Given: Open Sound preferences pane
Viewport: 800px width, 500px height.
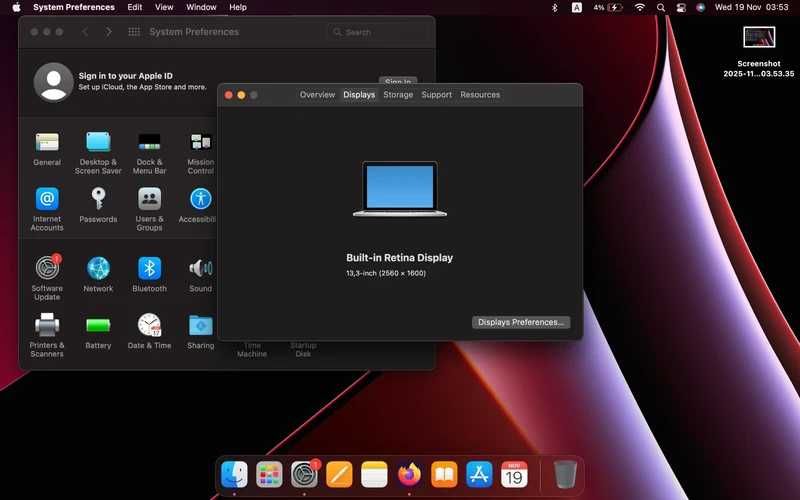Looking at the screenshot, I should (x=201, y=274).
